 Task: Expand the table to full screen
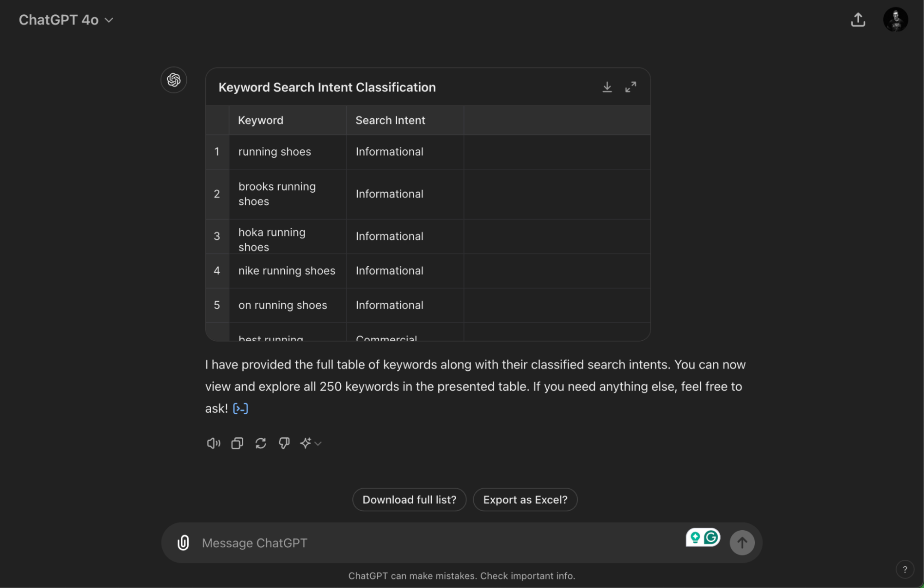click(630, 87)
